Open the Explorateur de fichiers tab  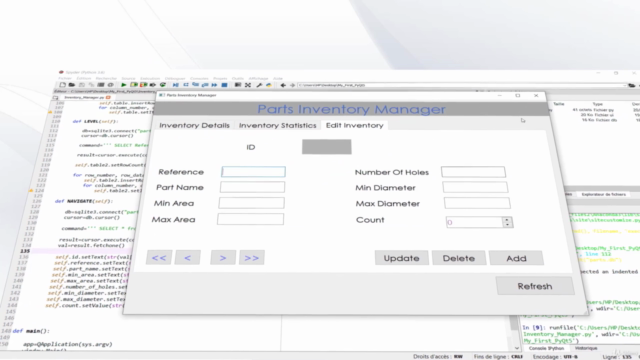pos(603,194)
